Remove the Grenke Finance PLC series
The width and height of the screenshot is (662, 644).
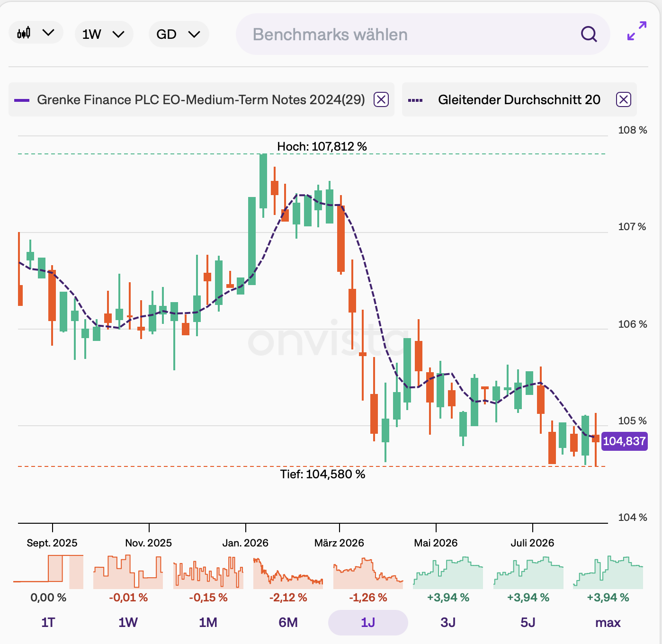click(381, 99)
